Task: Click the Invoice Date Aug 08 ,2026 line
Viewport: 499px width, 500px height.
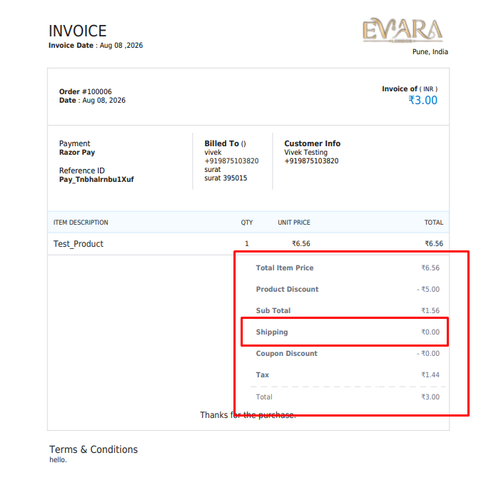Action: [x=96, y=46]
